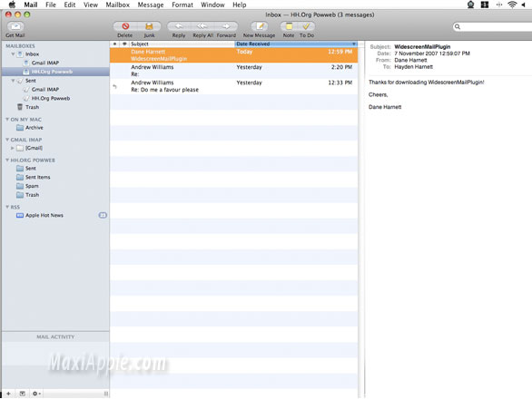Screen dimensions: 532x399
Task: Create a new To Do
Action: 306,26
